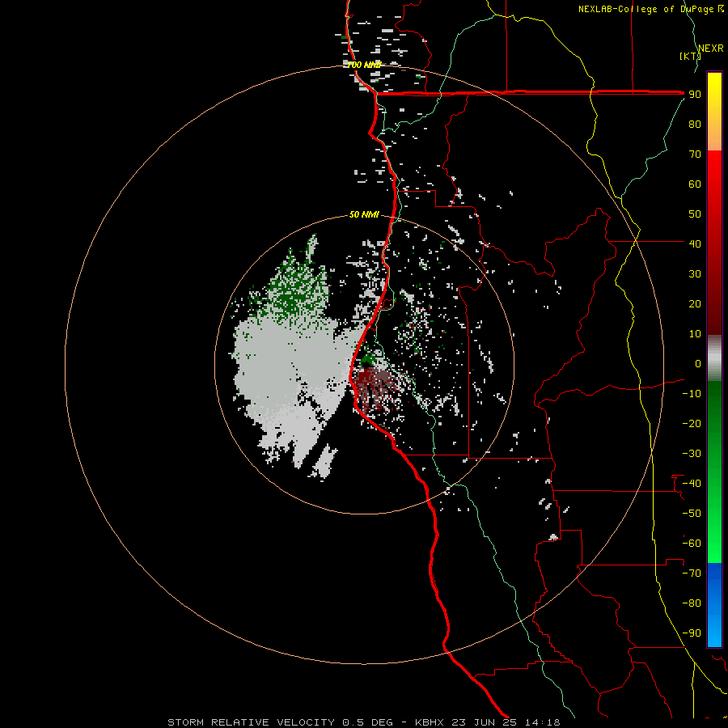This screenshot has width=728, height=728.
Task: Click the -90 scale value
Action: 692,633
